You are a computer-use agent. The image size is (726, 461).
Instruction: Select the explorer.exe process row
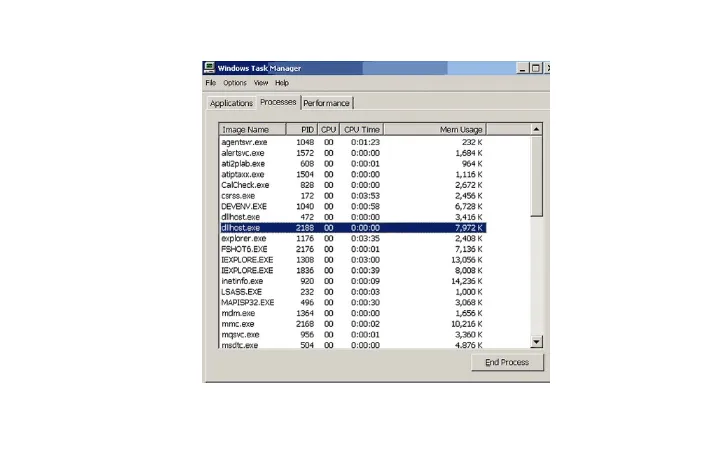pyautogui.click(x=244, y=239)
